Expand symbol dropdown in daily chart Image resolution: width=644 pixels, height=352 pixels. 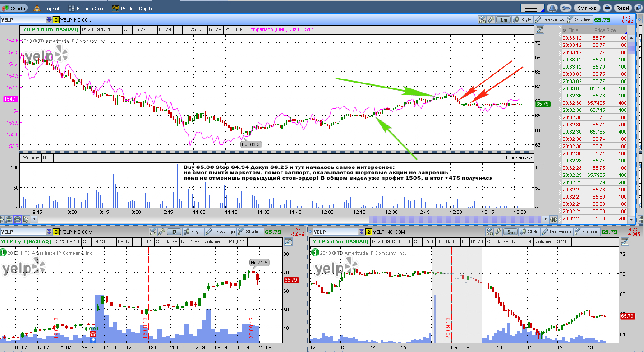(49, 232)
